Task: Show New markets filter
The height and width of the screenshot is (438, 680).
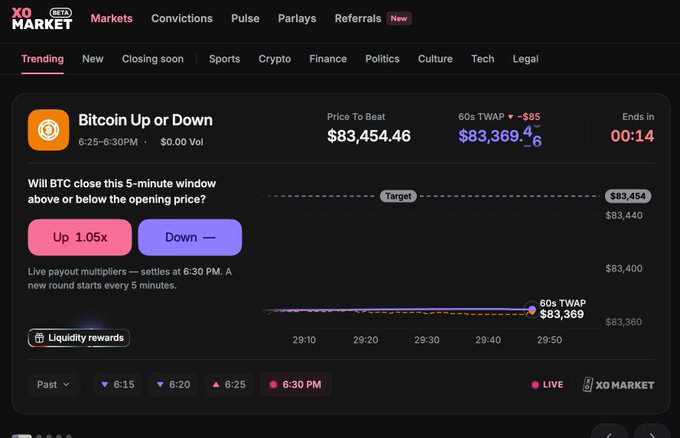Action: (93, 59)
